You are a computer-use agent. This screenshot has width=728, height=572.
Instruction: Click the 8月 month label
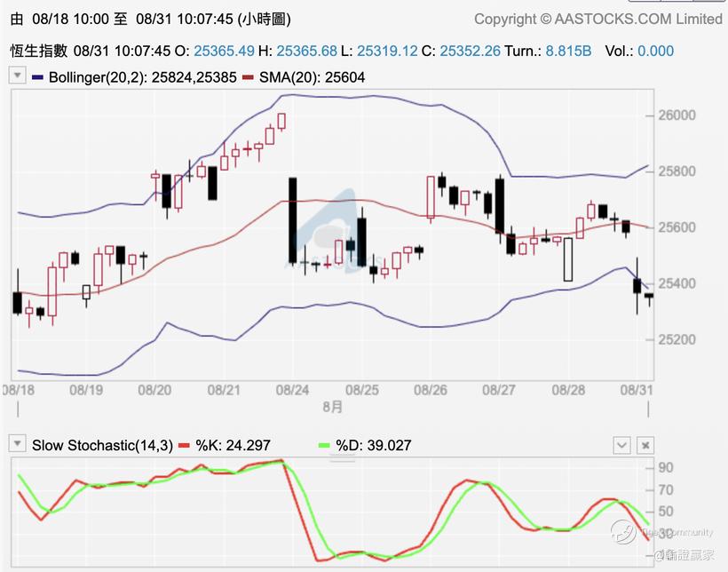(332, 407)
